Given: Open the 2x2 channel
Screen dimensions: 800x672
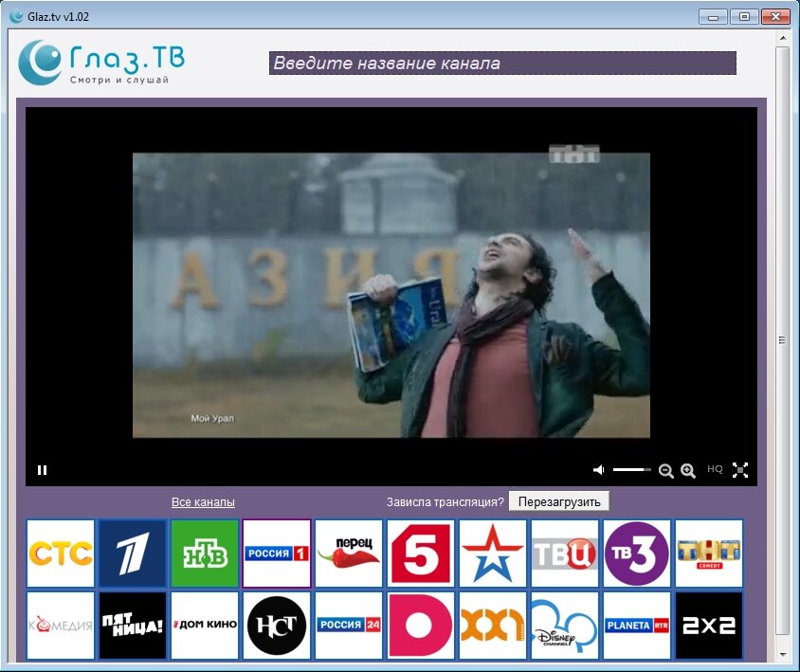Looking at the screenshot, I should [709, 626].
